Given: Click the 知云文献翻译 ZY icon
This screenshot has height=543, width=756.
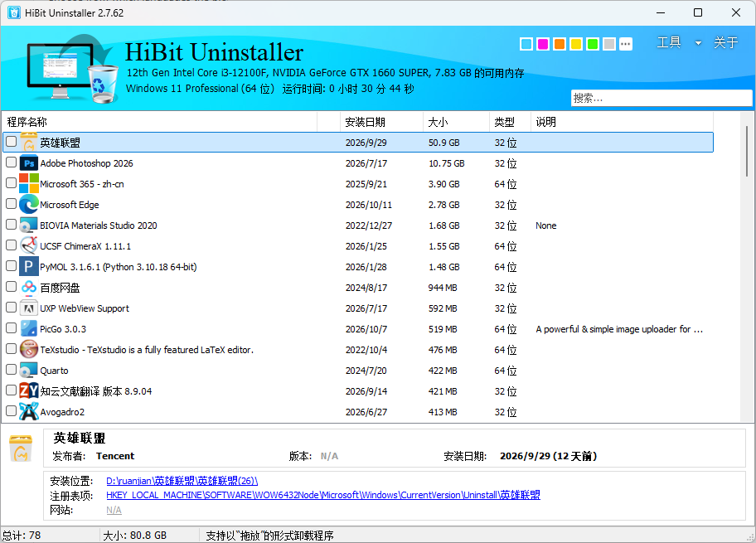Looking at the screenshot, I should pos(29,391).
